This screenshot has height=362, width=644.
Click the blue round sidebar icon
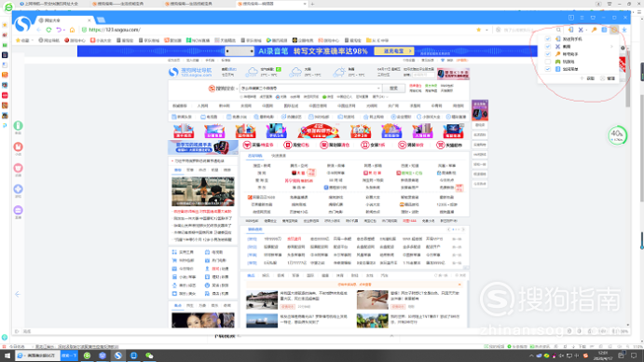[x=18, y=188]
